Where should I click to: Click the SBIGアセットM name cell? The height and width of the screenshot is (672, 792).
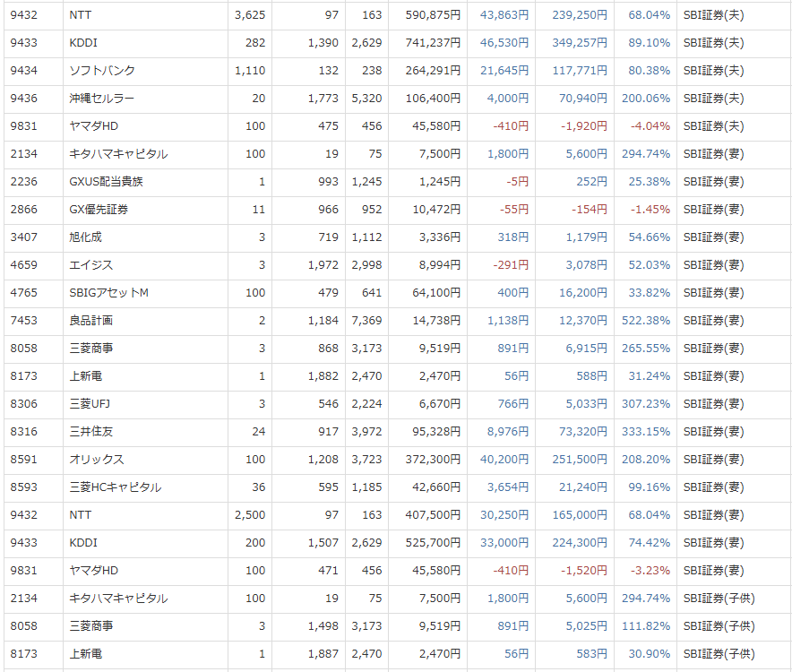click(108, 293)
